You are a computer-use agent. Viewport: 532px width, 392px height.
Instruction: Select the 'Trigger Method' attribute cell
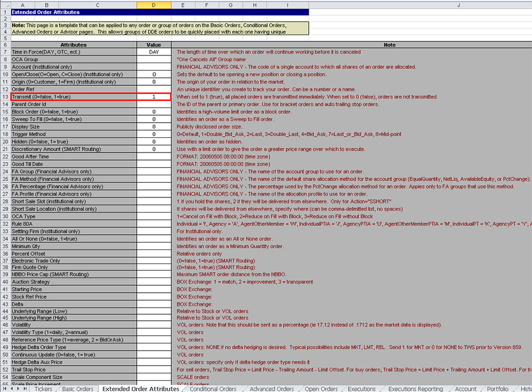[x=74, y=134]
